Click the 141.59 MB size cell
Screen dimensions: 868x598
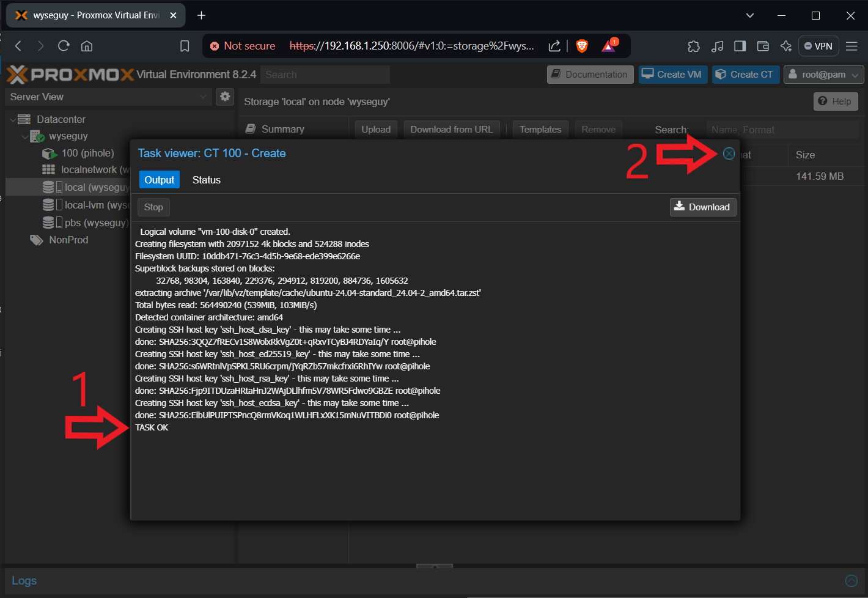tap(819, 176)
